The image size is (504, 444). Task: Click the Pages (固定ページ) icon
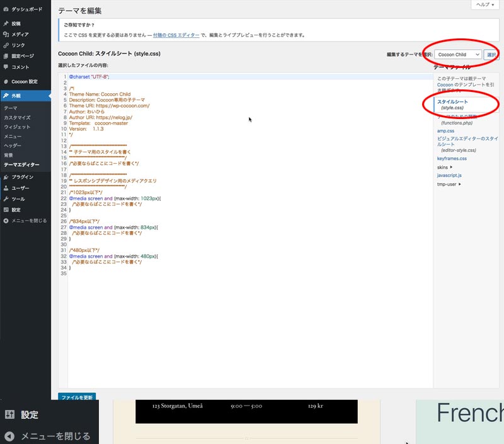pos(6,56)
